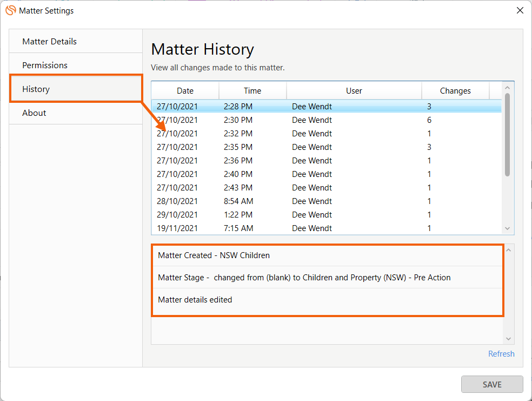Select the history row at 2:28 PM

tap(327, 106)
